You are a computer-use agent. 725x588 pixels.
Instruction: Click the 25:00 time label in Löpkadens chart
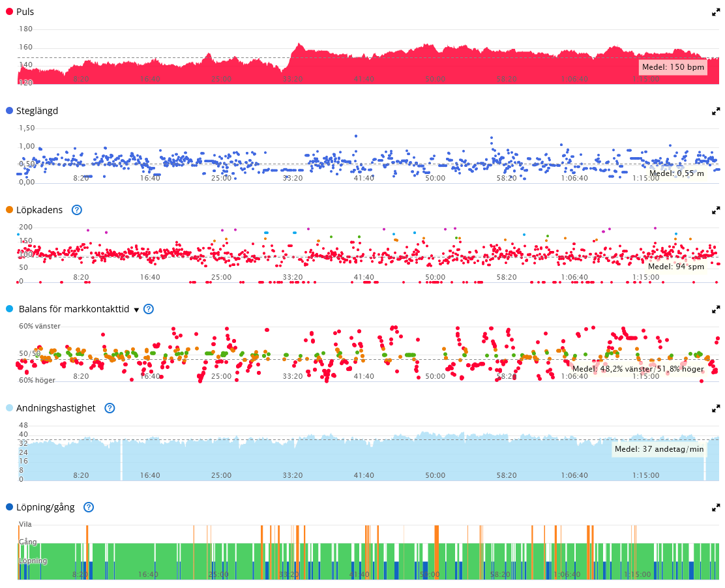pos(221,277)
